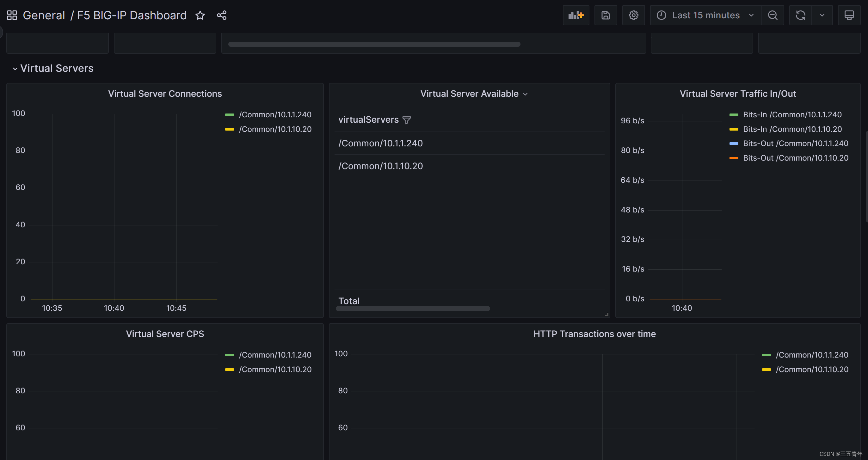The image size is (868, 460).
Task: Click the 10:35 time axis label
Action: click(52, 308)
